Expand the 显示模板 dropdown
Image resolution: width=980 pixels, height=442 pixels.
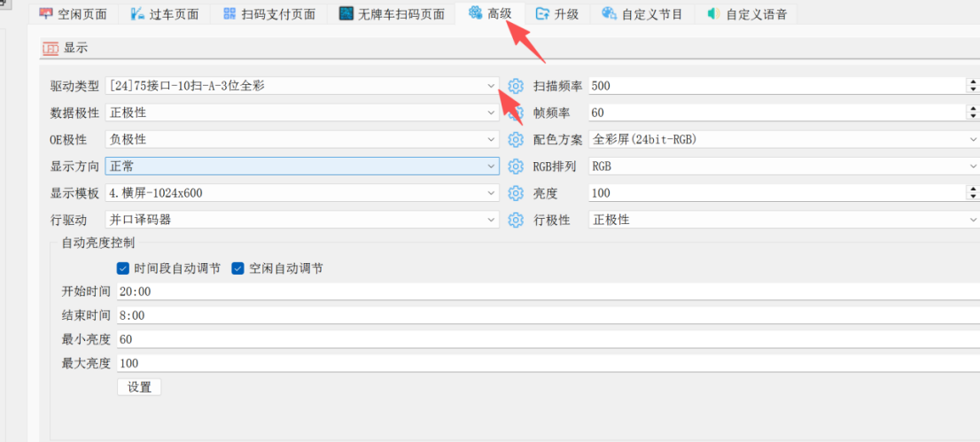[x=491, y=193]
